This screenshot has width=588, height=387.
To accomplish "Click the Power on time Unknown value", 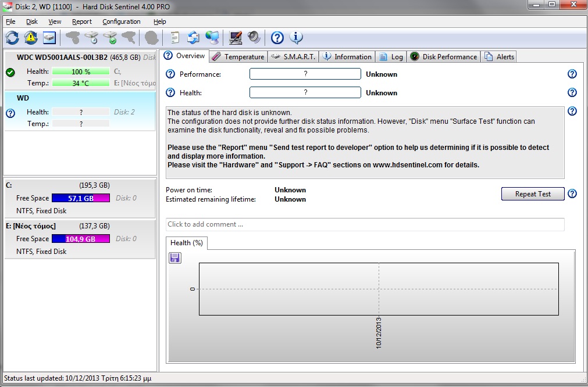I will 290,190.
